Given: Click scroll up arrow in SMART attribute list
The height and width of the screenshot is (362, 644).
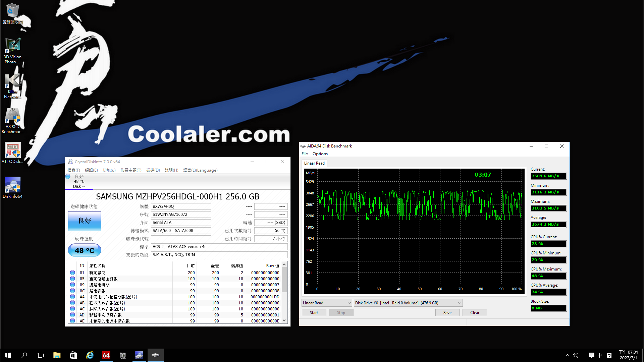Looking at the screenshot, I should 284,265.
